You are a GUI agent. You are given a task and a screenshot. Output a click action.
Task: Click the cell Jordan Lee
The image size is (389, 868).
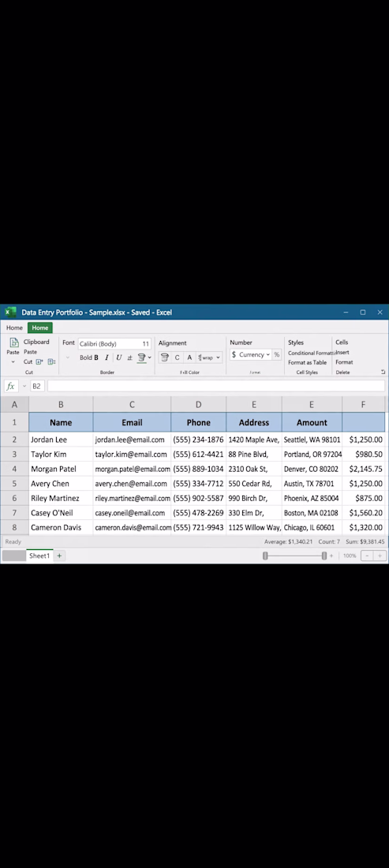[61, 440]
